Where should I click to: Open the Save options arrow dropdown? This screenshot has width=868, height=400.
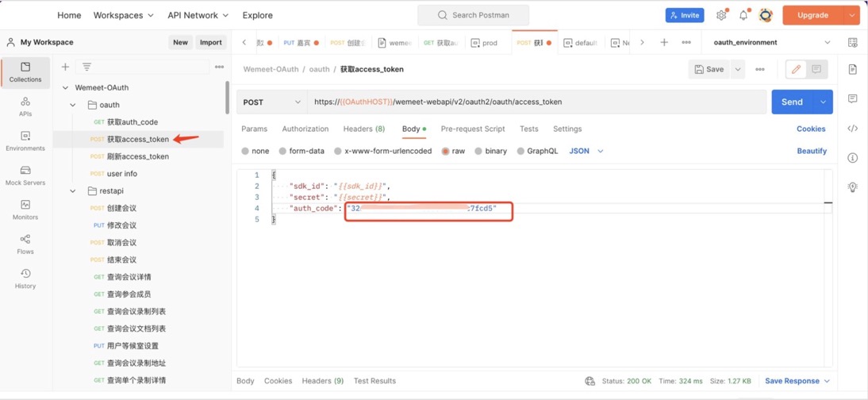click(737, 69)
